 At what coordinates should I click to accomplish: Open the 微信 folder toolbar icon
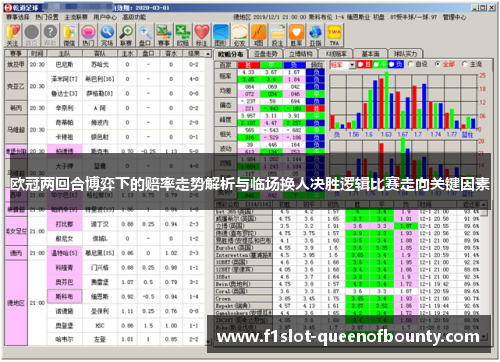click(69, 35)
